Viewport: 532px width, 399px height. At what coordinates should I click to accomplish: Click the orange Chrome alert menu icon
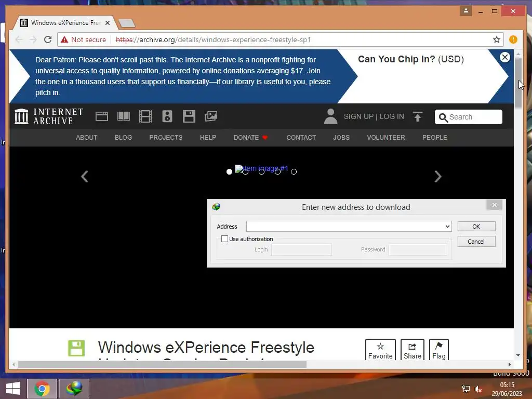513,39
